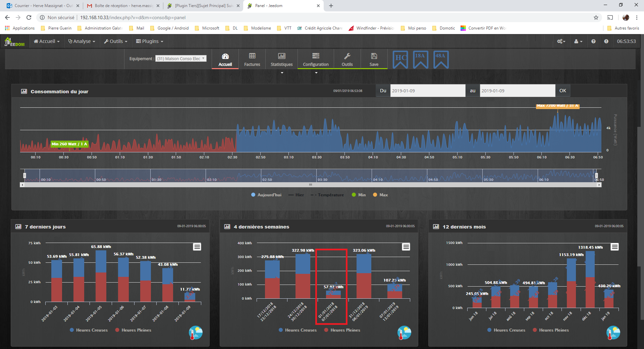
Task: Open chart menu of 4 dernières semaines
Action: 406,247
